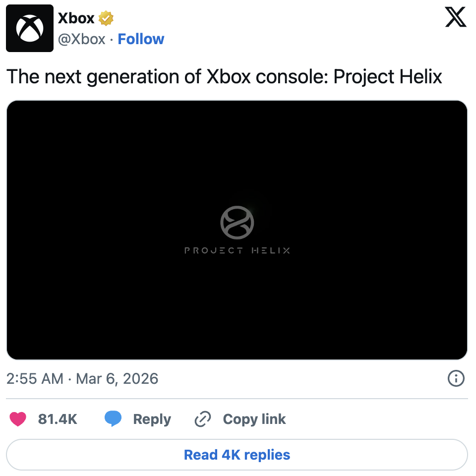Click the 81.4K likes count
This screenshot has height=476, width=476.
tap(58, 419)
